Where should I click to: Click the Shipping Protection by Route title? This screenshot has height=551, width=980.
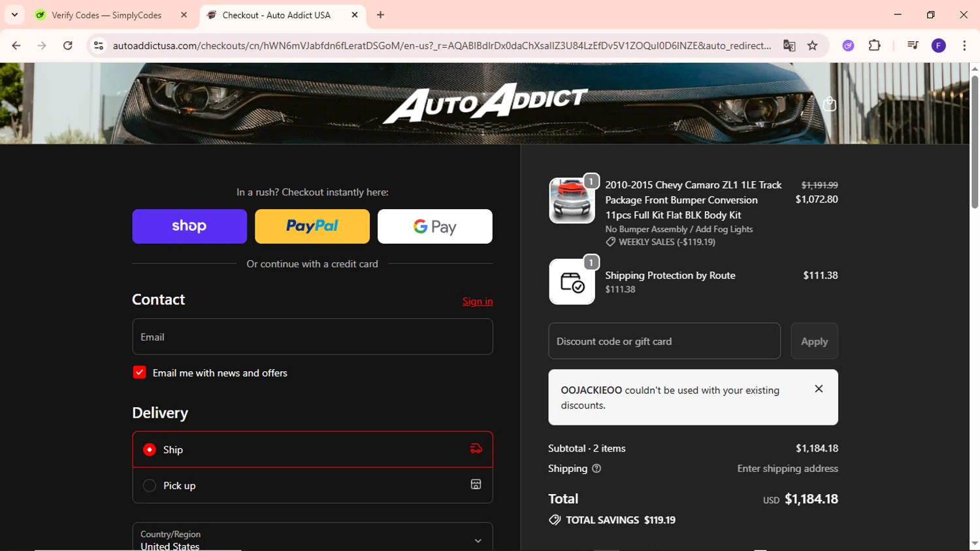[x=670, y=275]
